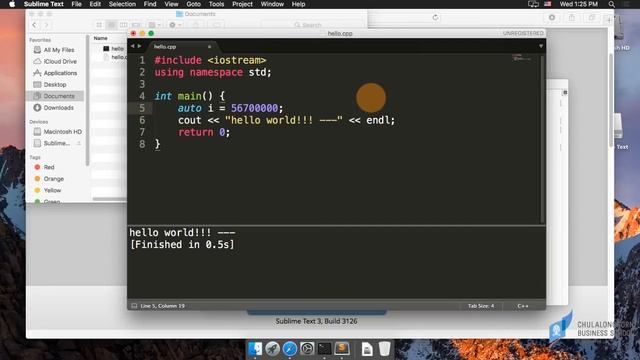640x360 pixels.
Task: Open the Tools menu
Action: 216,4
